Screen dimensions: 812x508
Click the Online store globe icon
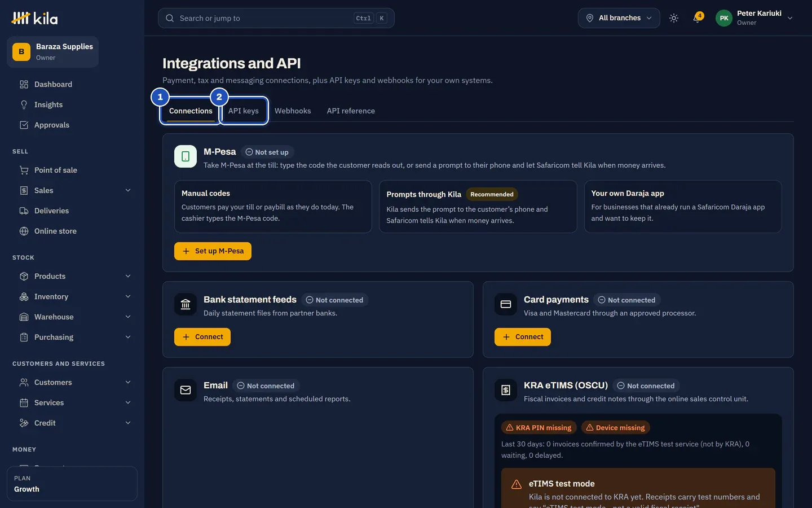pos(24,231)
